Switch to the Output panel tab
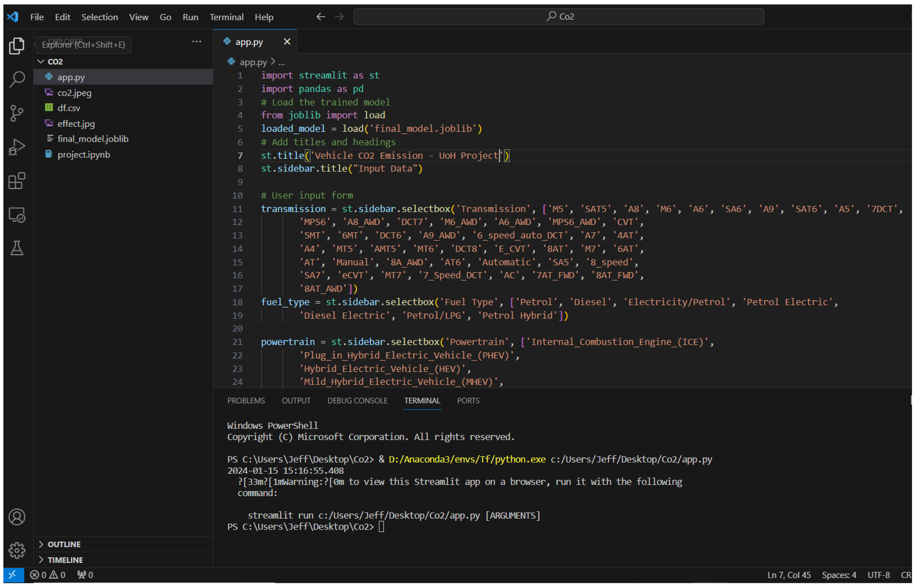 click(296, 401)
